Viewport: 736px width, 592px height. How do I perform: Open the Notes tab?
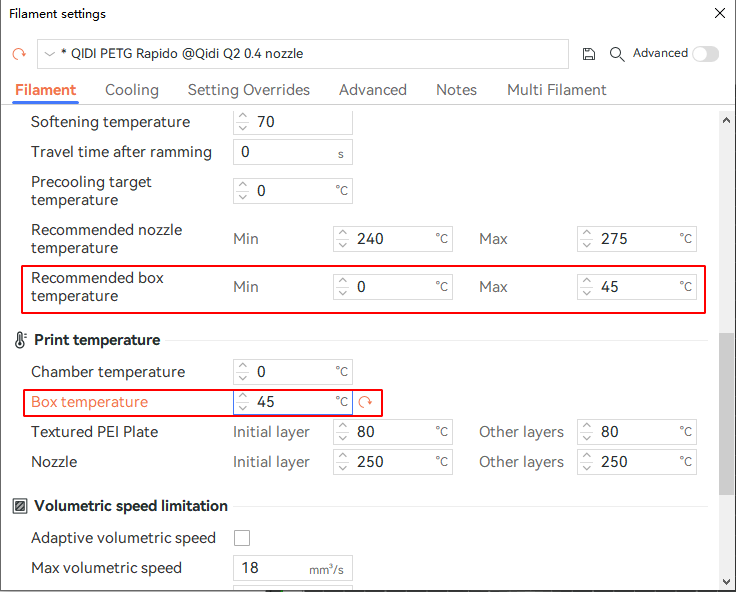click(456, 90)
